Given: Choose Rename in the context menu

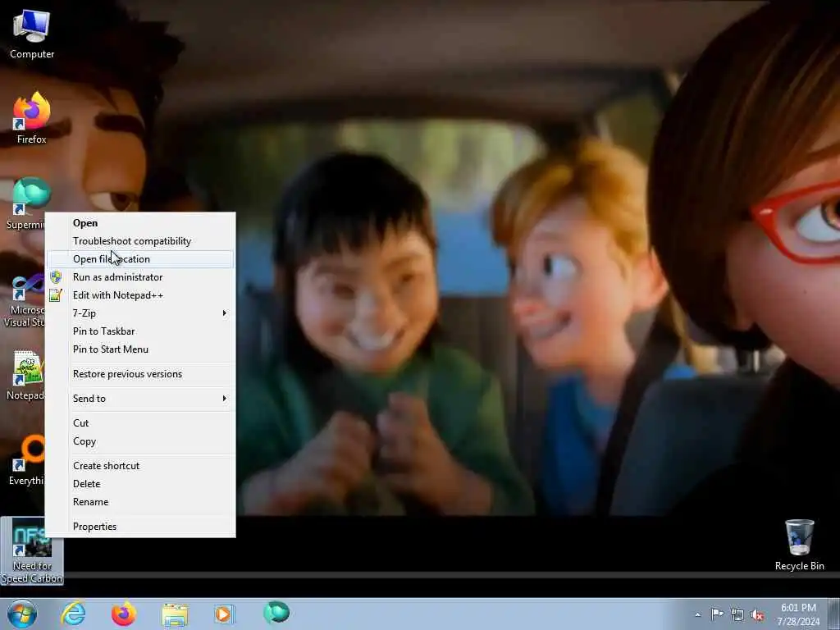Looking at the screenshot, I should (140, 502).
